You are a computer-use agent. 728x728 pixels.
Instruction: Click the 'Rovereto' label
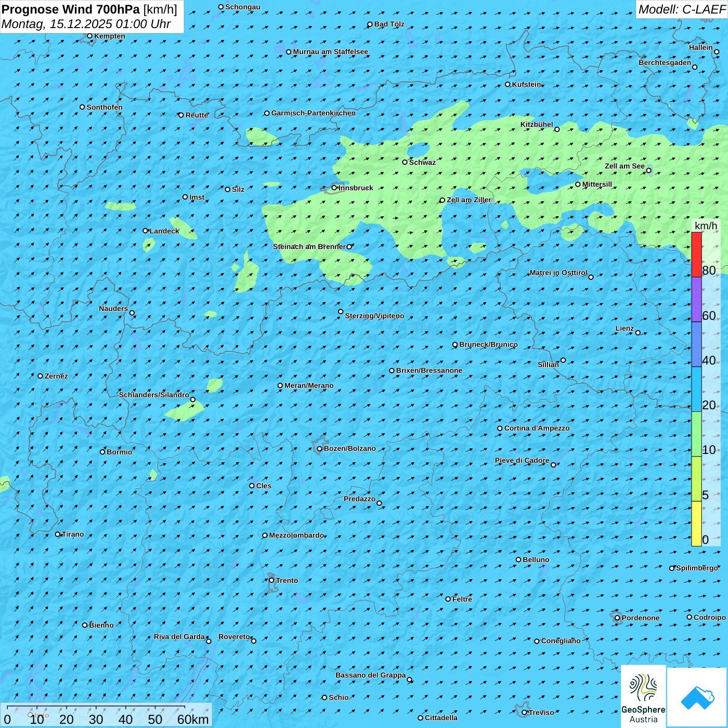[x=235, y=637]
